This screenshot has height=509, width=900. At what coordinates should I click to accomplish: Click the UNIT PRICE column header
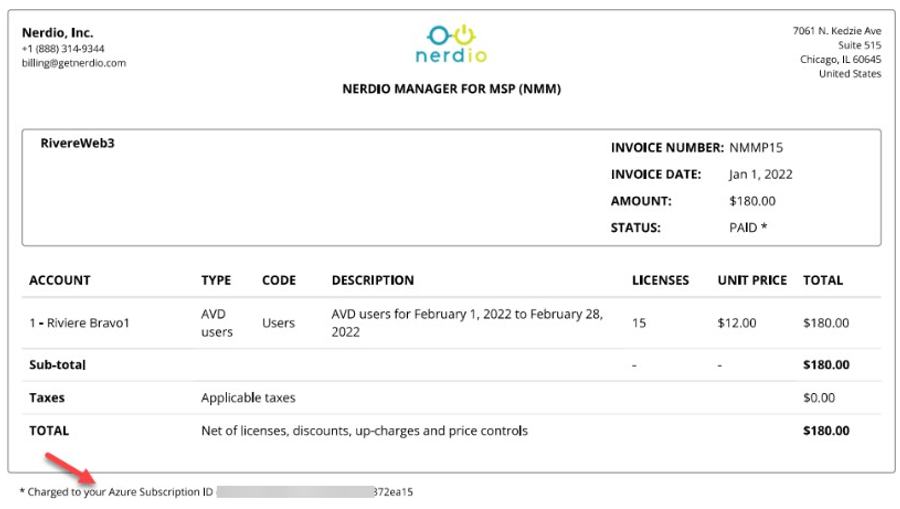pyautogui.click(x=752, y=281)
